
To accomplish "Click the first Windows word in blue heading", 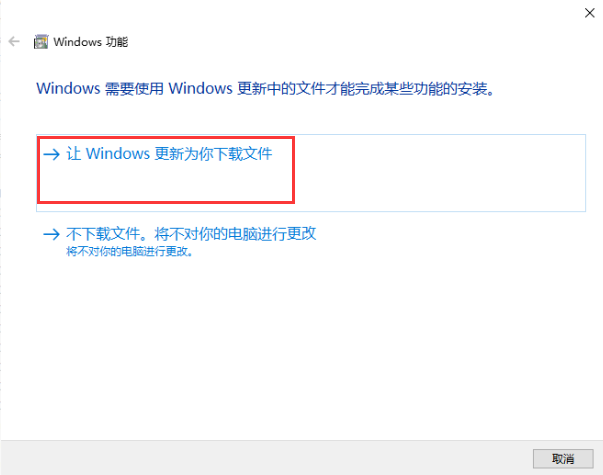I will point(68,89).
